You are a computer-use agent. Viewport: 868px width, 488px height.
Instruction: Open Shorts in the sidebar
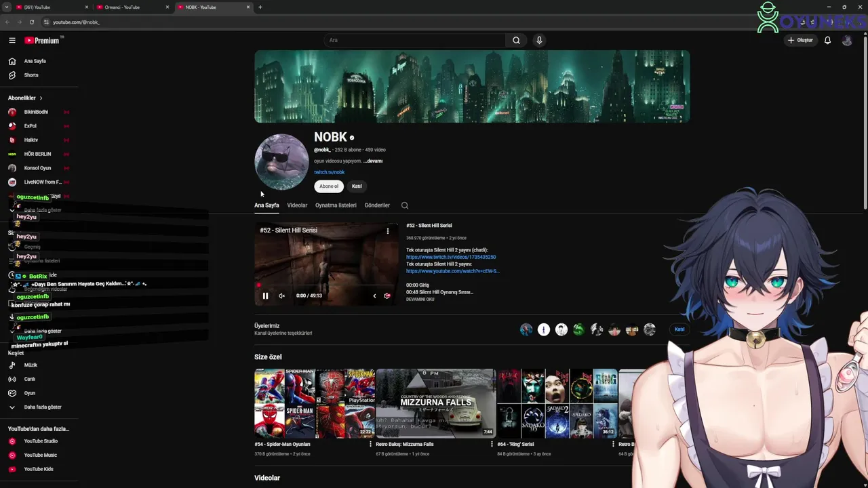coord(31,75)
